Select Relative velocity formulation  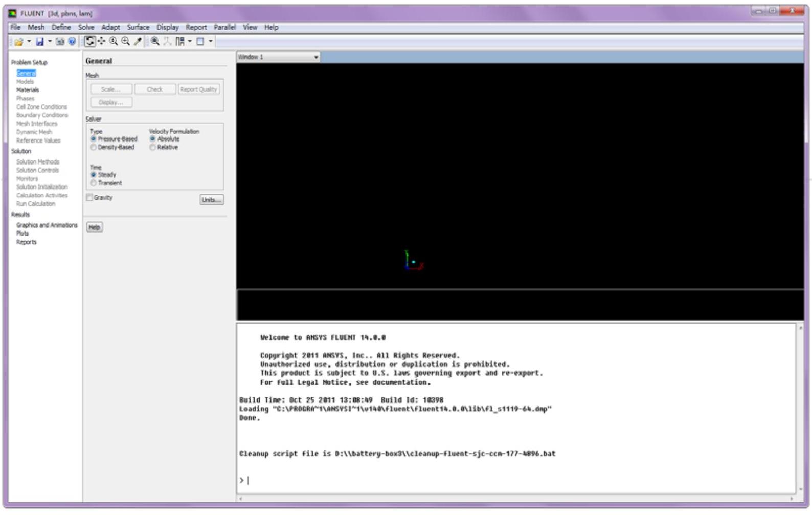pyautogui.click(x=164, y=147)
